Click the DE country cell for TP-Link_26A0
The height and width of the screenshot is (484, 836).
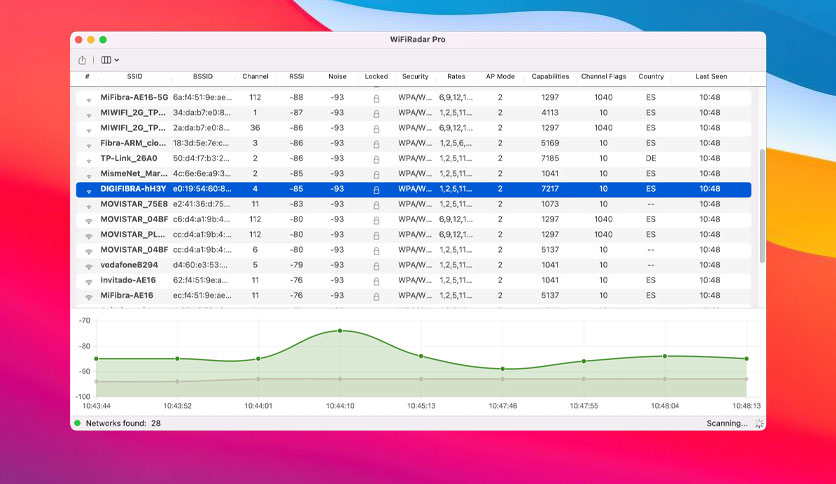coord(650,158)
